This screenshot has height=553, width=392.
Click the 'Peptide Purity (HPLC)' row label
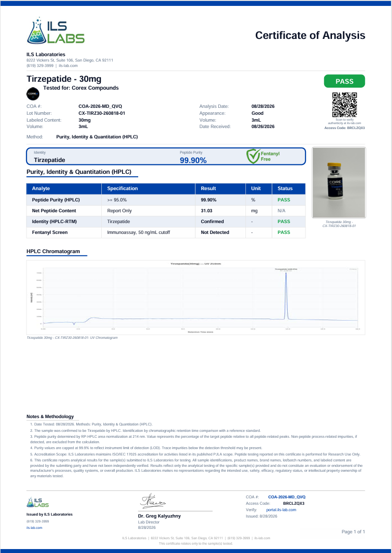[x=56, y=199]
